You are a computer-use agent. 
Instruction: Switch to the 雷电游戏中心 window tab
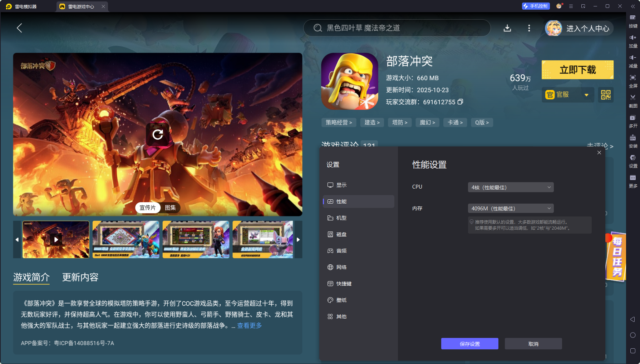pos(82,6)
